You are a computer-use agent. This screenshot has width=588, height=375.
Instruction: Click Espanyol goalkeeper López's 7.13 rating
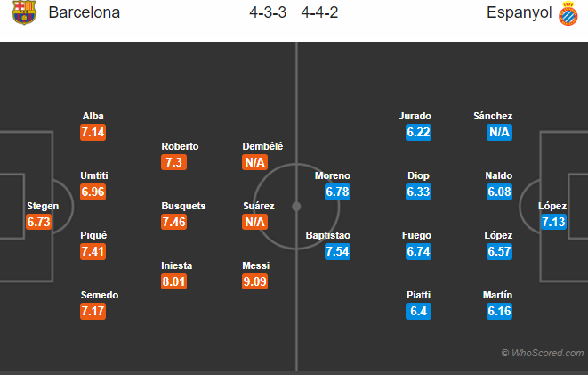point(552,222)
